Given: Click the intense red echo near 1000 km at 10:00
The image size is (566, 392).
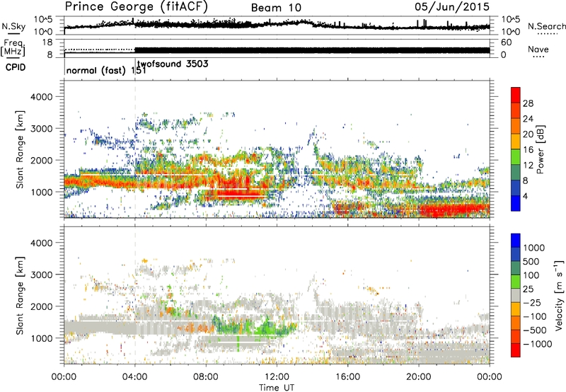Looking at the screenshot, I should 240,194.
